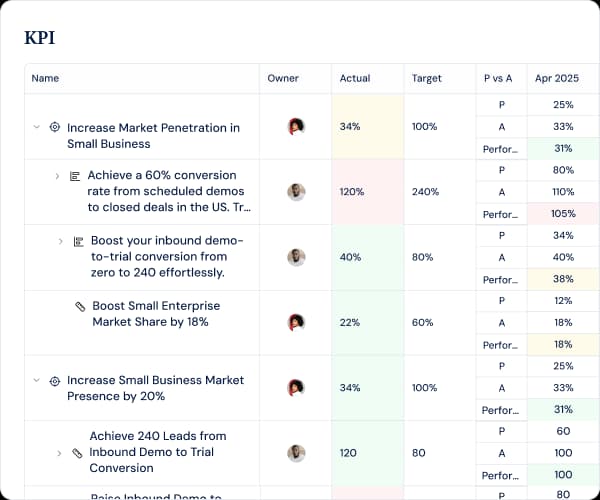600x500 pixels.
Task: Click the tag icon beside Achieve 240 Leads
Action: click(77, 453)
